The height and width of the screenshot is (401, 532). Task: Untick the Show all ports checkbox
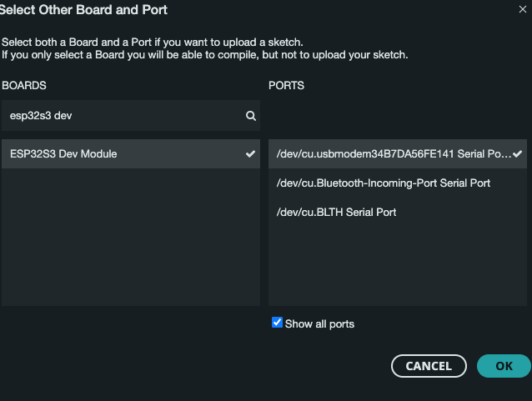pyautogui.click(x=278, y=323)
